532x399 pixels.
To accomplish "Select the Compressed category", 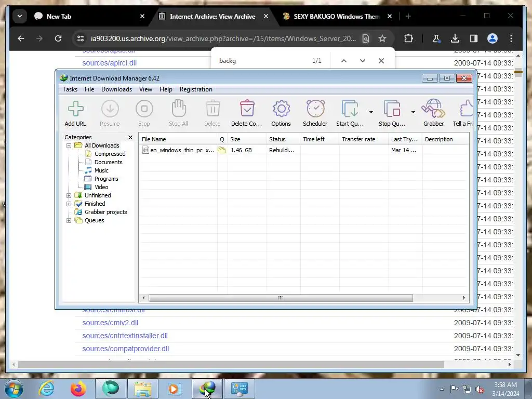I will [x=110, y=154].
